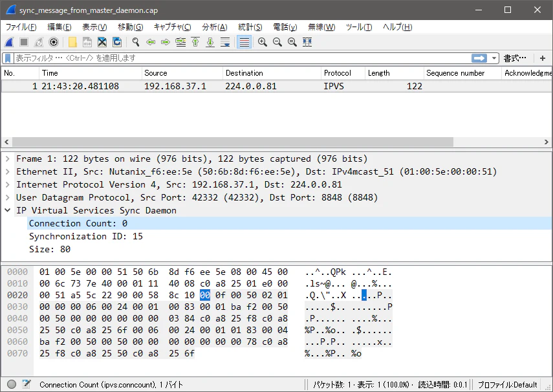Add a filter button with plus
The width and height of the screenshot is (553, 392).
click(543, 58)
